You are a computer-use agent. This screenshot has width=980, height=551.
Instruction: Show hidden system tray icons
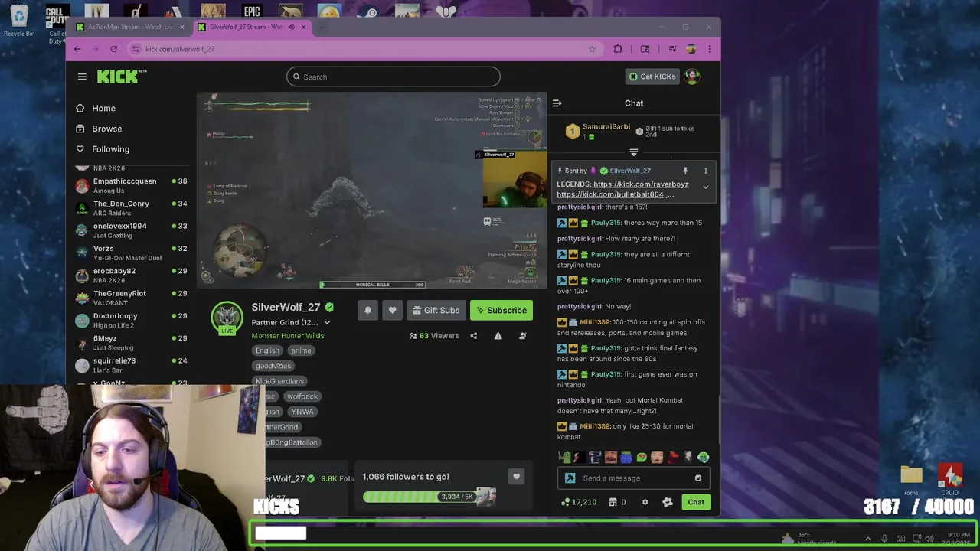pyautogui.click(x=867, y=539)
